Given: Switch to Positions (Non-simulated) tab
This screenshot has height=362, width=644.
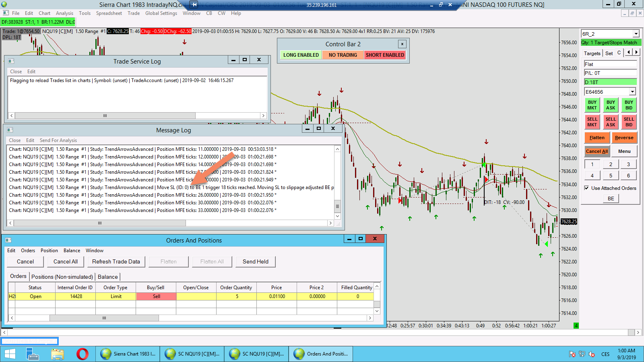Looking at the screenshot, I should tap(62, 277).
